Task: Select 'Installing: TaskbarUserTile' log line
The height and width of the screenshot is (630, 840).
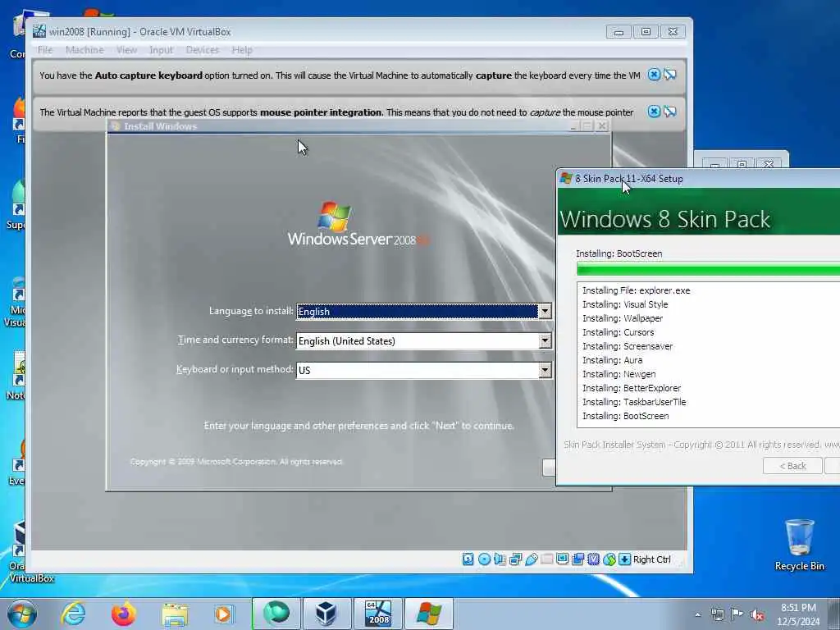Action: tap(634, 402)
